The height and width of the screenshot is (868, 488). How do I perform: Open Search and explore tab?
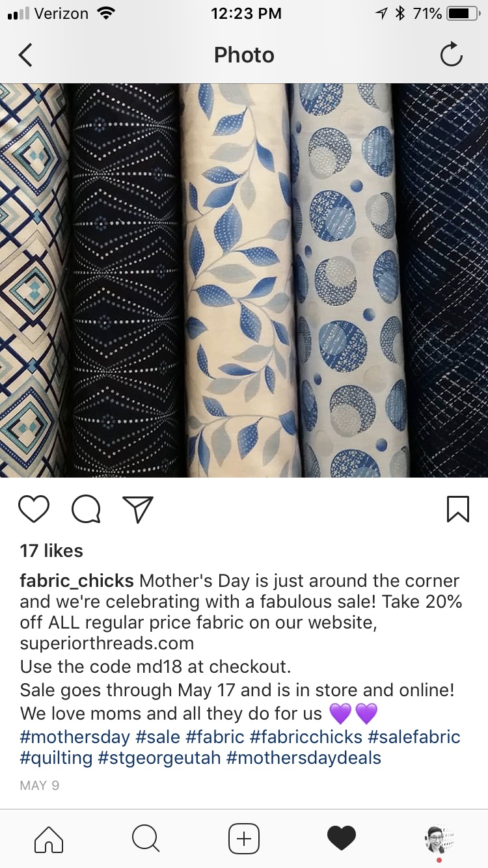click(146, 839)
